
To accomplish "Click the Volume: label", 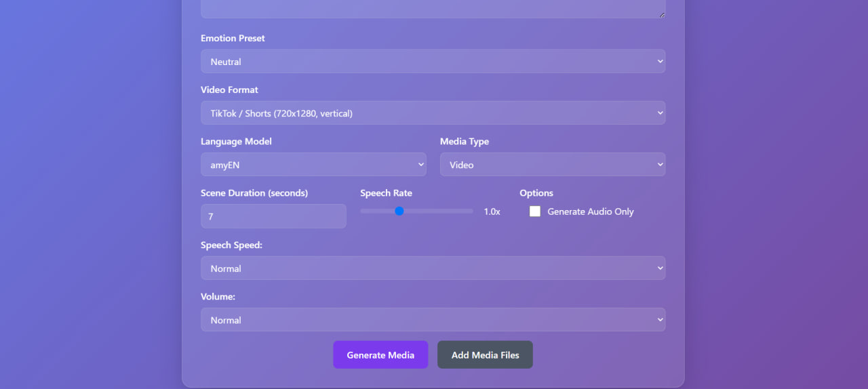I will pyautogui.click(x=218, y=297).
